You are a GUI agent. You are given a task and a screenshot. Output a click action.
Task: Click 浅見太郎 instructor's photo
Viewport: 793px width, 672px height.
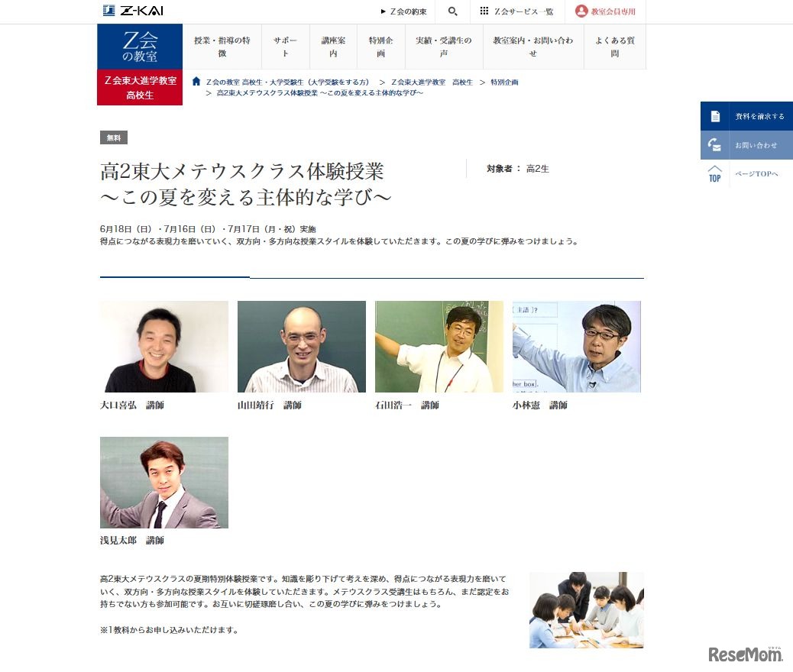click(163, 481)
